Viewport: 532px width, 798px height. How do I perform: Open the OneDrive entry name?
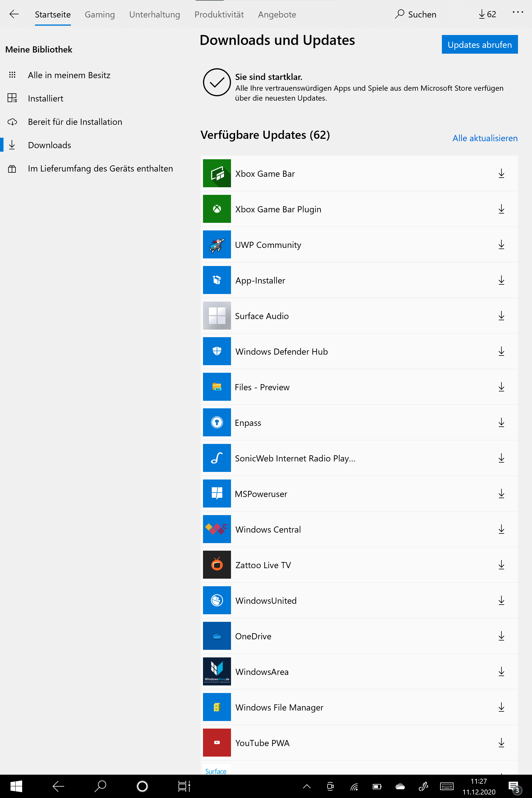[253, 636]
